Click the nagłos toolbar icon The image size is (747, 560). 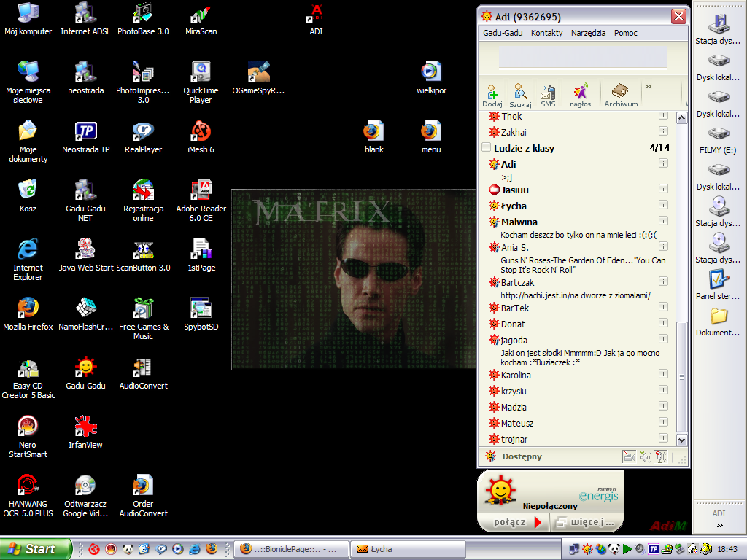(581, 94)
